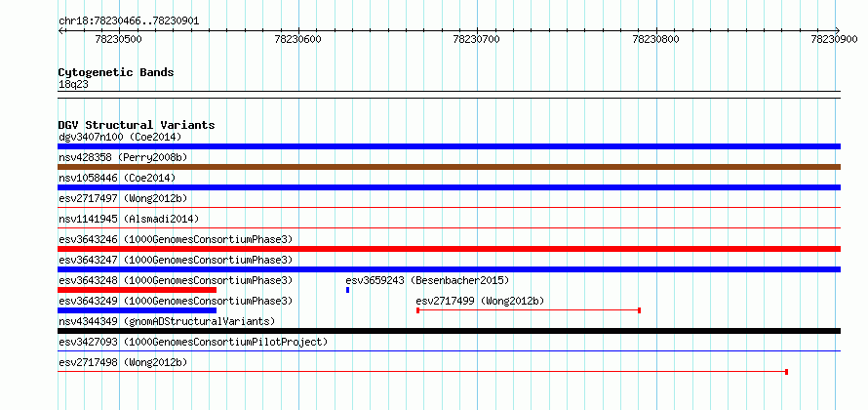Click the chr18:78230466..78230901 region label
This screenshot has width=868, height=410.
tap(129, 21)
